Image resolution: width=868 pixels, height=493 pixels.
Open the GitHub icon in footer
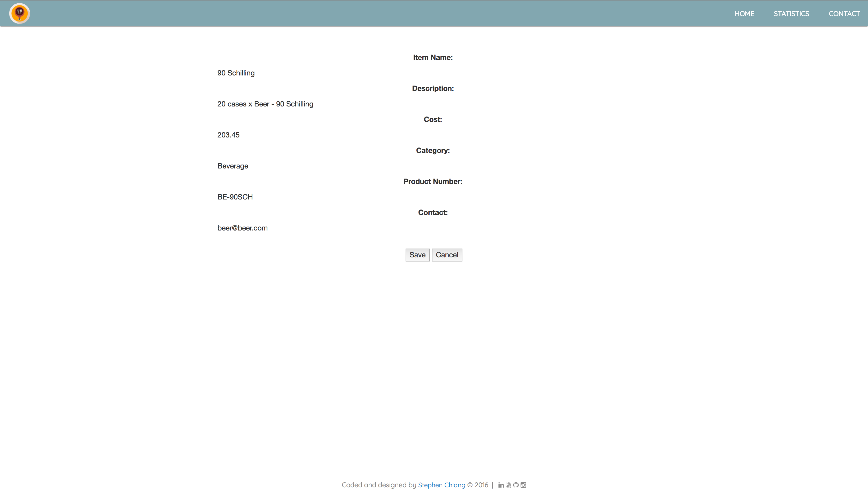[x=516, y=485]
